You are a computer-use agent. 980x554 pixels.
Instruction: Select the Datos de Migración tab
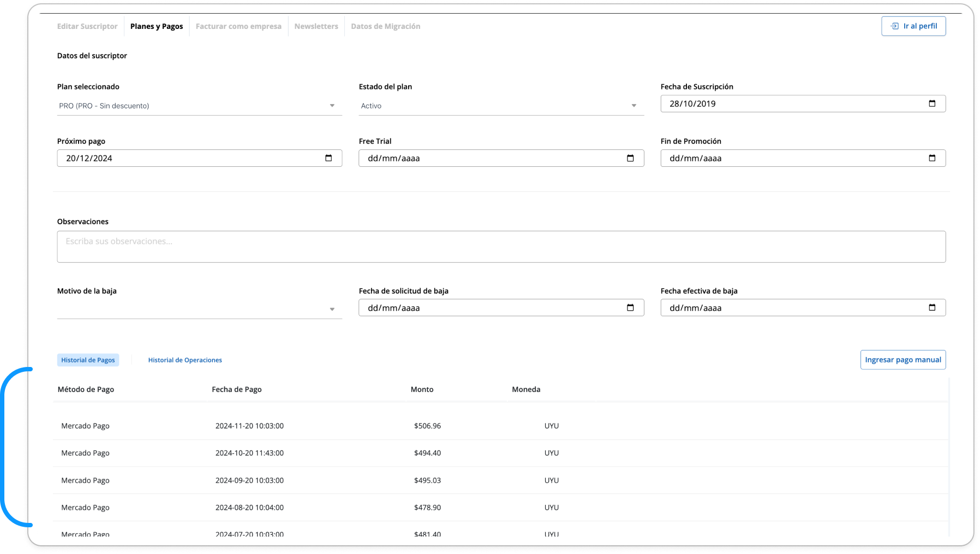pyautogui.click(x=385, y=26)
